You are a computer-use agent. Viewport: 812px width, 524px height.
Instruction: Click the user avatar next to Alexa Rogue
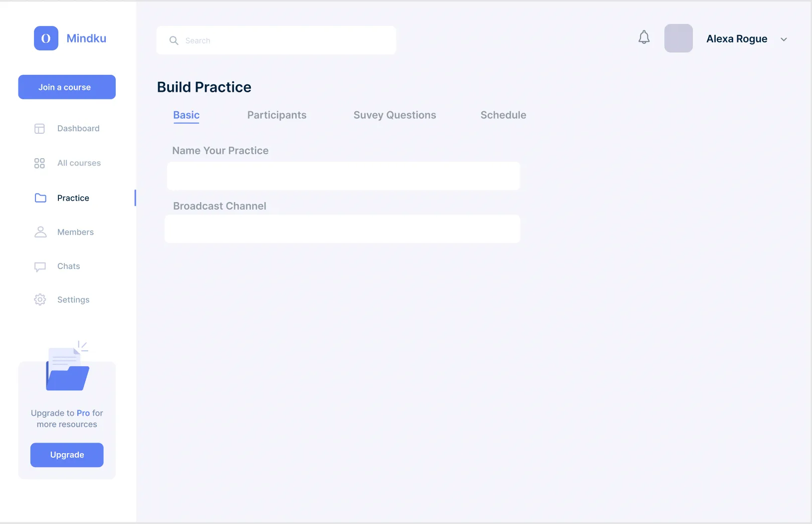click(679, 38)
